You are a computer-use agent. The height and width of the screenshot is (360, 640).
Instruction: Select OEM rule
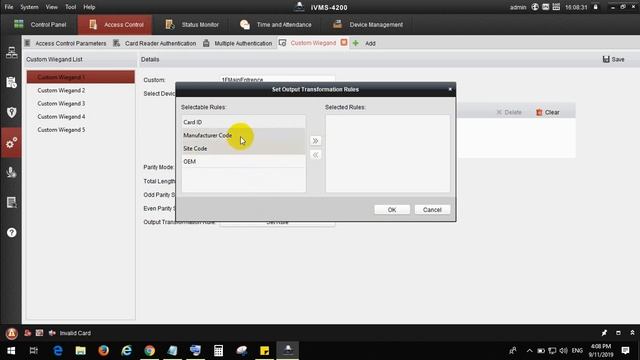click(244, 161)
